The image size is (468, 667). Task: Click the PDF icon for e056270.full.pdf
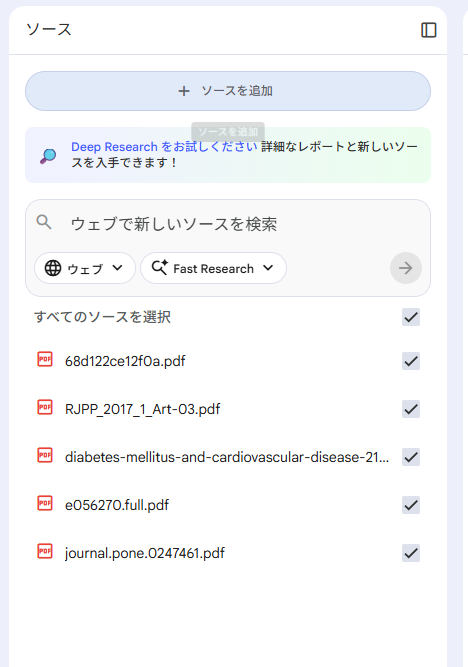(45, 503)
